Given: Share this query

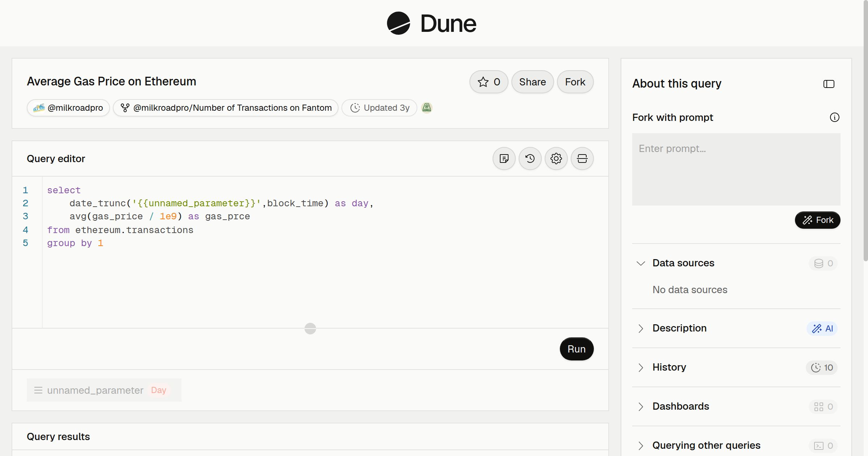Looking at the screenshot, I should [532, 82].
